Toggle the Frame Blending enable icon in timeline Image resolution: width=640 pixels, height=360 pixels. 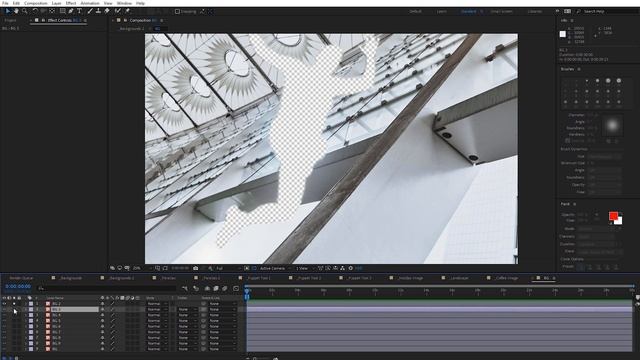pyautogui.click(x=216, y=288)
